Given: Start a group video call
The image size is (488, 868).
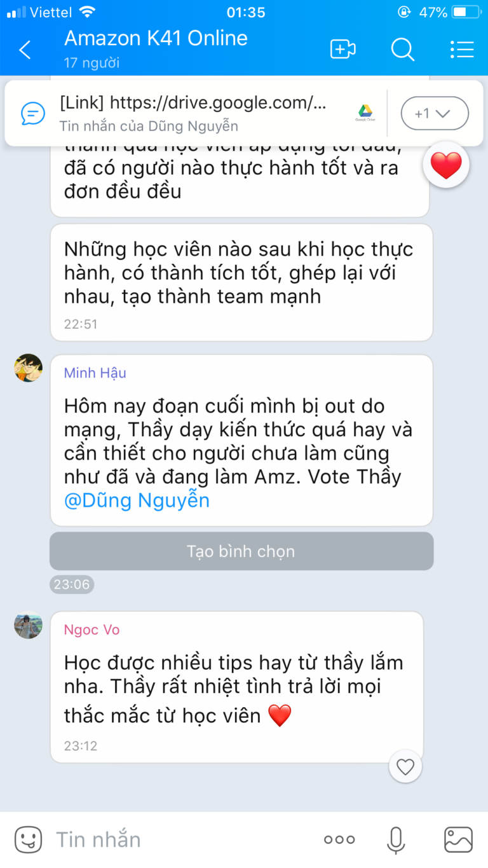Looking at the screenshot, I should click(342, 49).
